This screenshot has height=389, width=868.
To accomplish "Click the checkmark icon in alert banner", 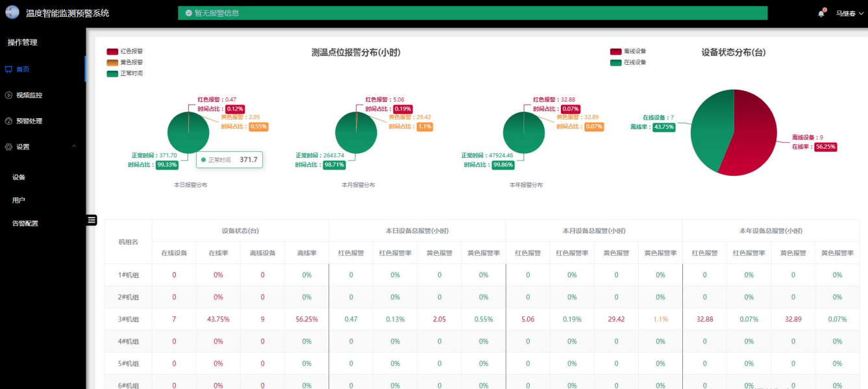I will coord(188,13).
